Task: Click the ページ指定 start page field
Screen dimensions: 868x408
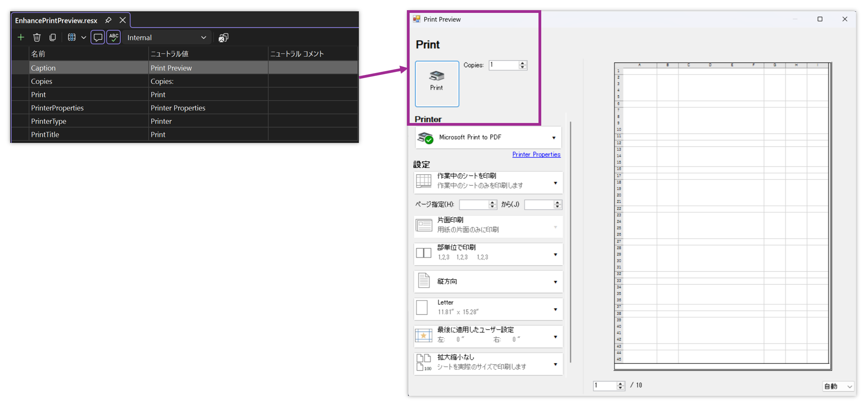Action: tap(474, 204)
